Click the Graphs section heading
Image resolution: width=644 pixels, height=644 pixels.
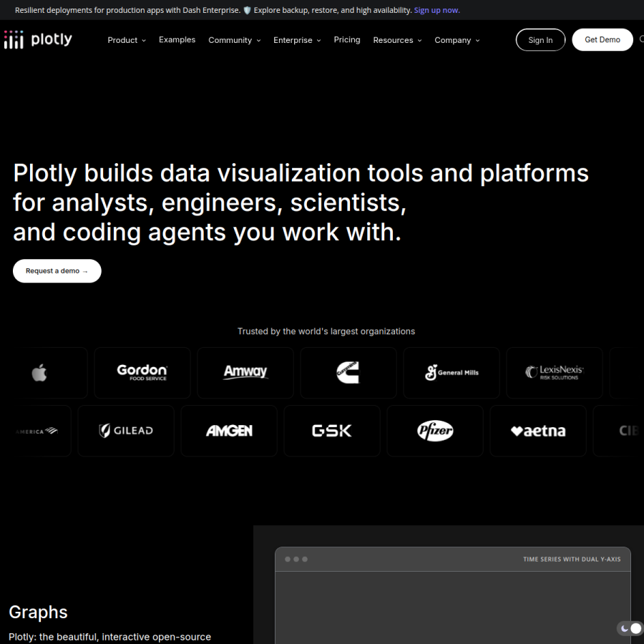point(38,612)
